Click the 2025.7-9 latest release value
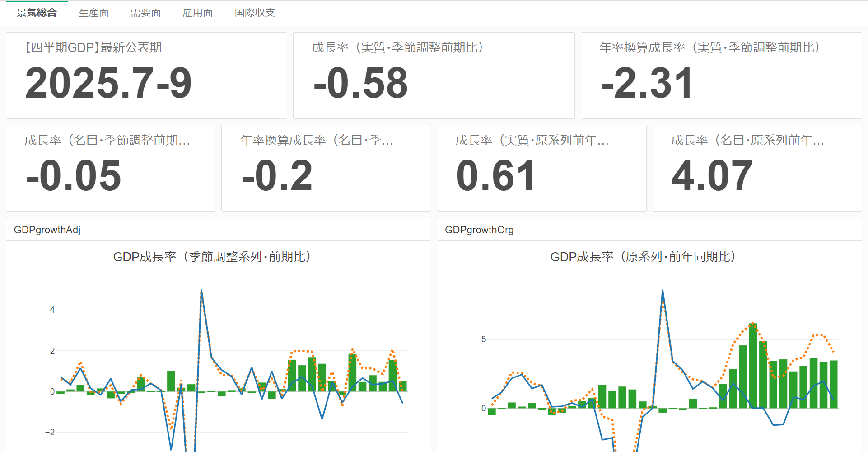The height and width of the screenshot is (452, 868). point(108,83)
